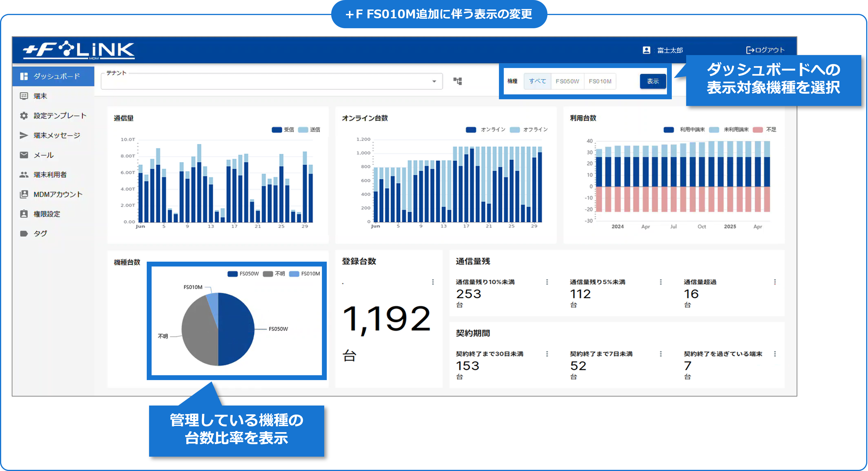Click the タグ tag icon
The height and width of the screenshot is (471, 868).
point(24,233)
